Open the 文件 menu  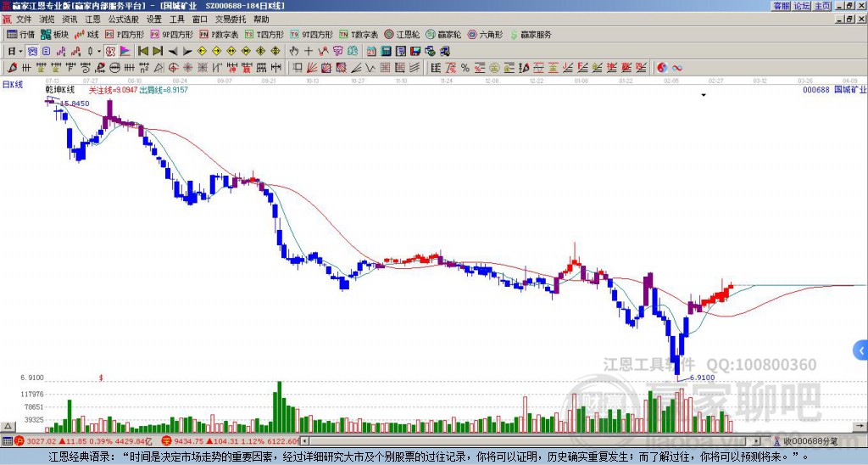[x=24, y=20]
